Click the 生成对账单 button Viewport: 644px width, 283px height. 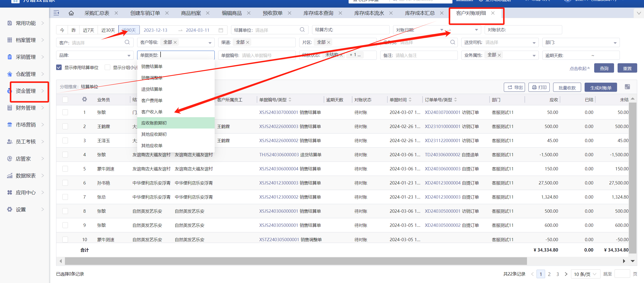click(600, 88)
